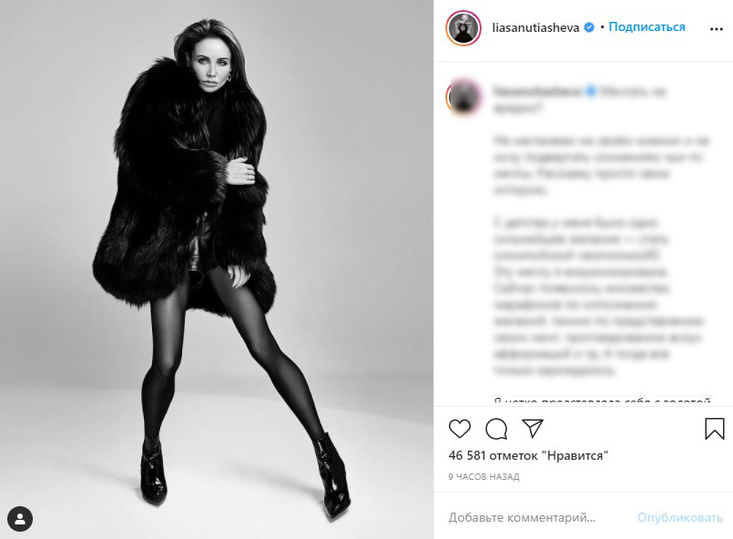Click the black and white fur coat photo
The width and height of the screenshot is (733, 539).
point(216,269)
